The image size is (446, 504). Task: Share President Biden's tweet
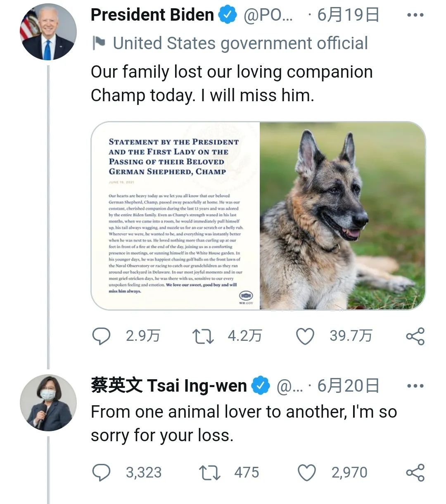[x=415, y=336]
